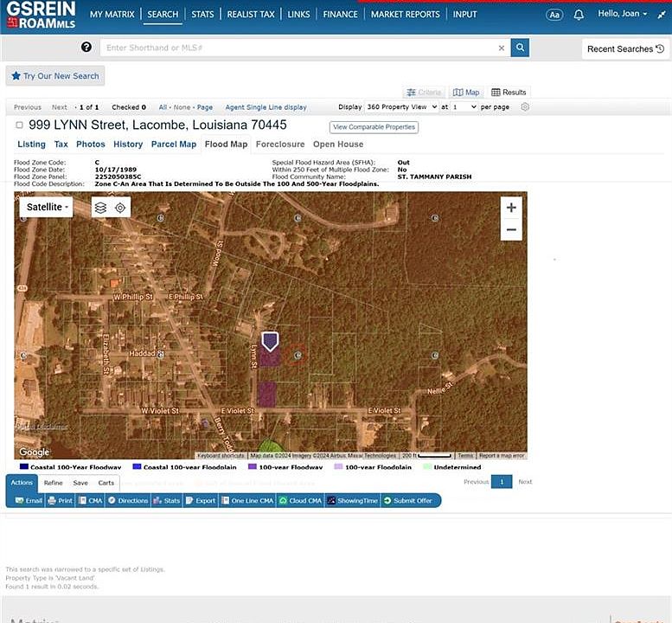The height and width of the screenshot is (623, 672).
Task: Zoom out the map with minus
Action: tap(511, 230)
